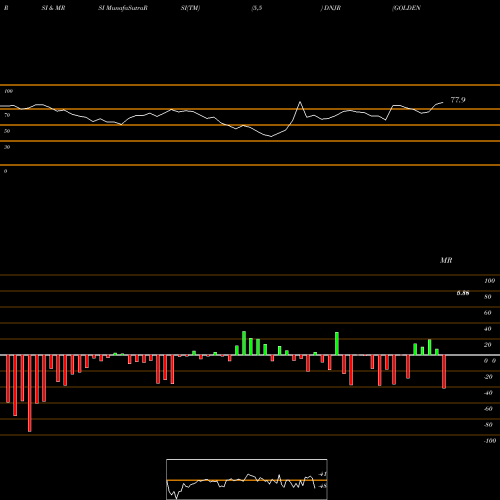The image size is (500, 500).
Task: Click the RSI axis label 0
Action: point(5,171)
